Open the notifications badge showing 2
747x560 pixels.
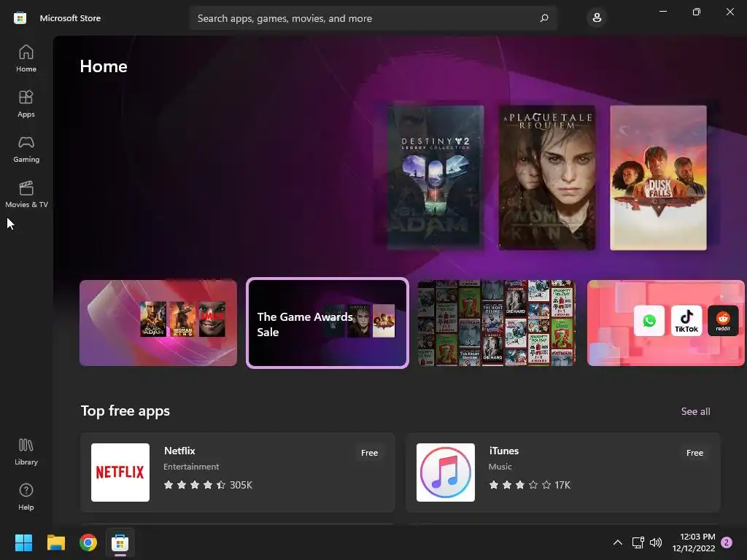click(727, 542)
